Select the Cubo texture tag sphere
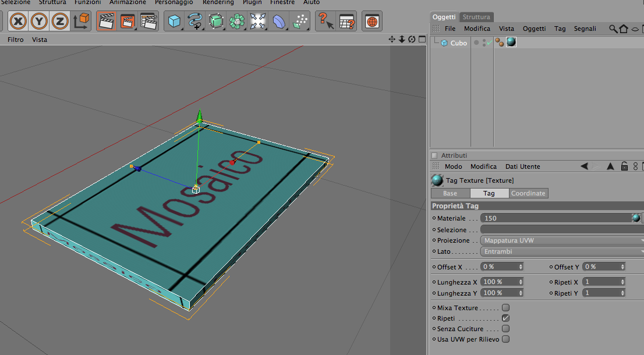The height and width of the screenshot is (355, 644). pyautogui.click(x=511, y=42)
